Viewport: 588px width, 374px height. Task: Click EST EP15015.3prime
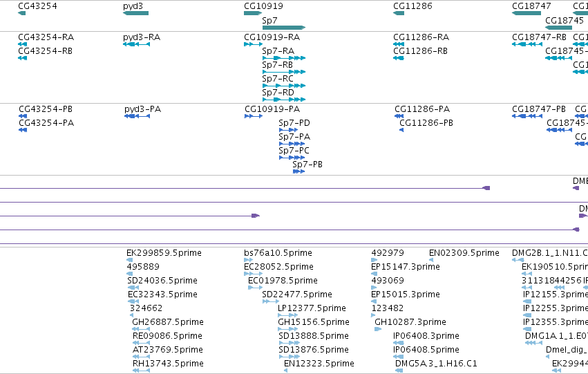coord(406,295)
